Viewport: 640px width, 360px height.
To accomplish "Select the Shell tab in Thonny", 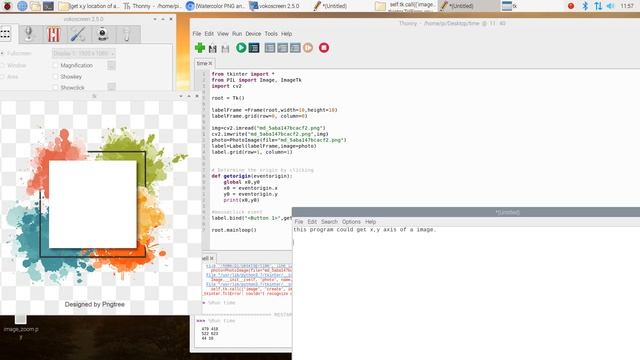I will (x=207, y=258).
